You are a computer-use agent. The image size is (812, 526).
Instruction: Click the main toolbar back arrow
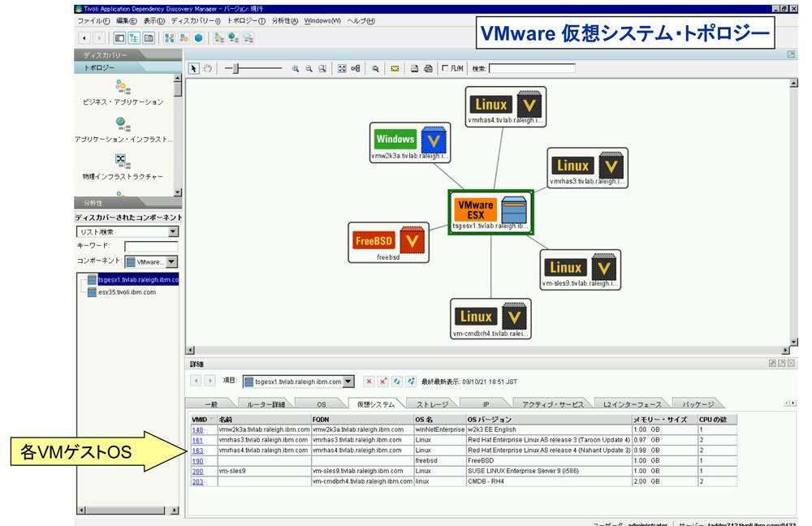(84, 38)
